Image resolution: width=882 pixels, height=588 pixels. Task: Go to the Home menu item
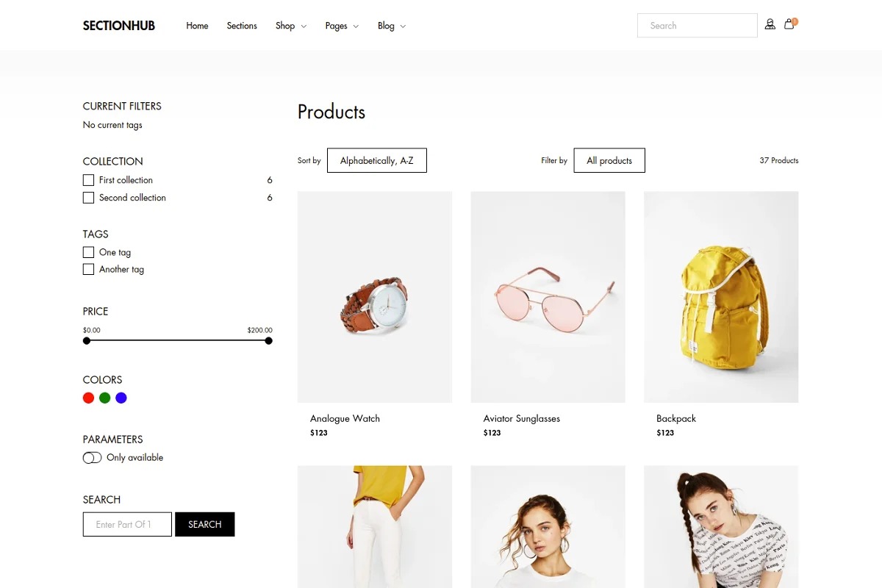(197, 26)
